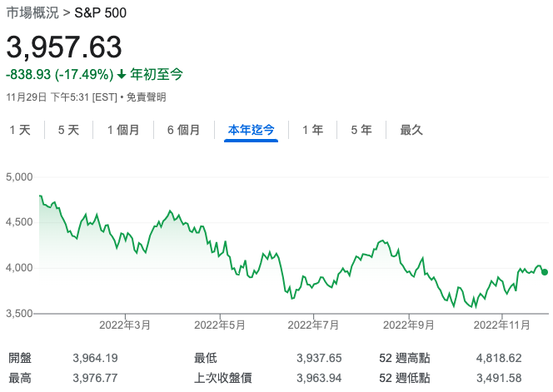Screen dimensions: 553x392
Task: Click the timestamp 11月29日 下午5:31 [EST]
Action: pos(62,97)
